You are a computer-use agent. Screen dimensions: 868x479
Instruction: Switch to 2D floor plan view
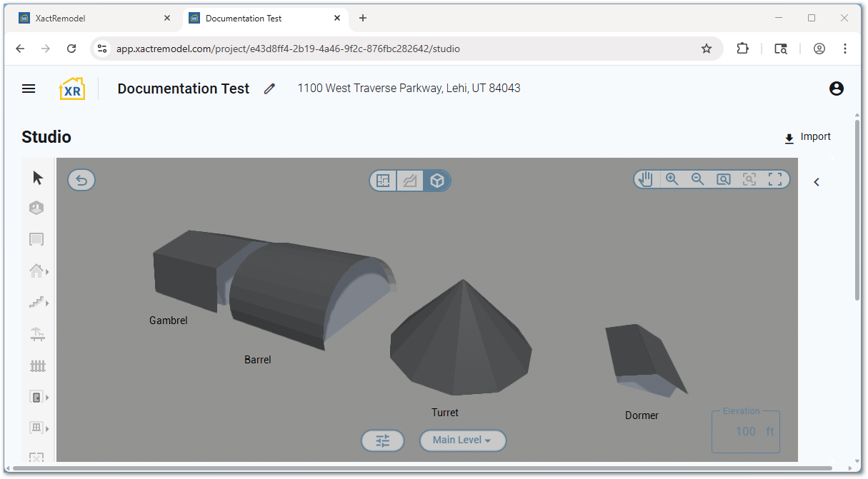[x=384, y=181]
